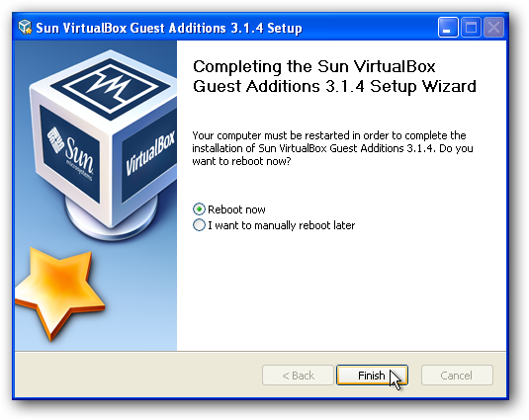Click the VirtualBox wordmark on the cube's side
Viewport: 529px width, 420px height.
[x=150, y=153]
